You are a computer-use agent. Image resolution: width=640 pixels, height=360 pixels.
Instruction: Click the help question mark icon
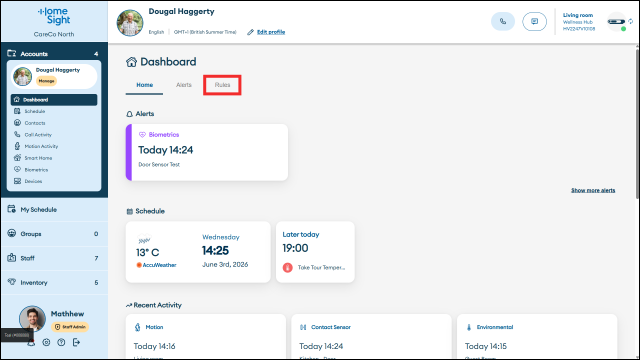tap(61, 342)
